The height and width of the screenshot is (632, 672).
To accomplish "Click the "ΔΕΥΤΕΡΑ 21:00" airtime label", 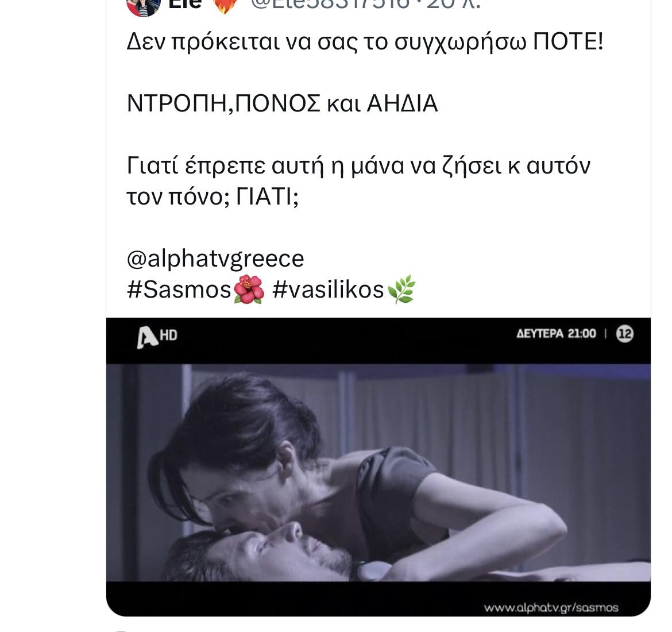I will [556, 334].
